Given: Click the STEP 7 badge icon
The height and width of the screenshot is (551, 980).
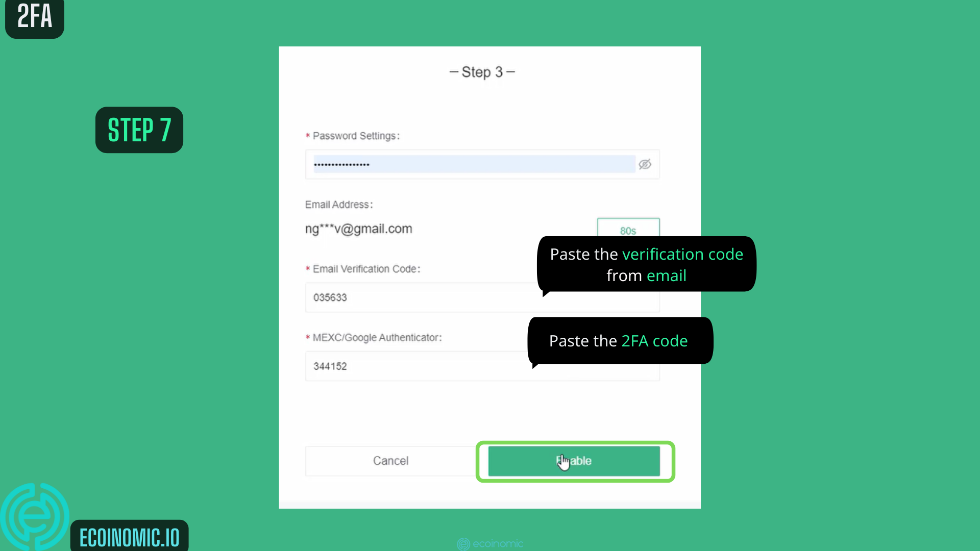Looking at the screenshot, I should click(x=139, y=129).
